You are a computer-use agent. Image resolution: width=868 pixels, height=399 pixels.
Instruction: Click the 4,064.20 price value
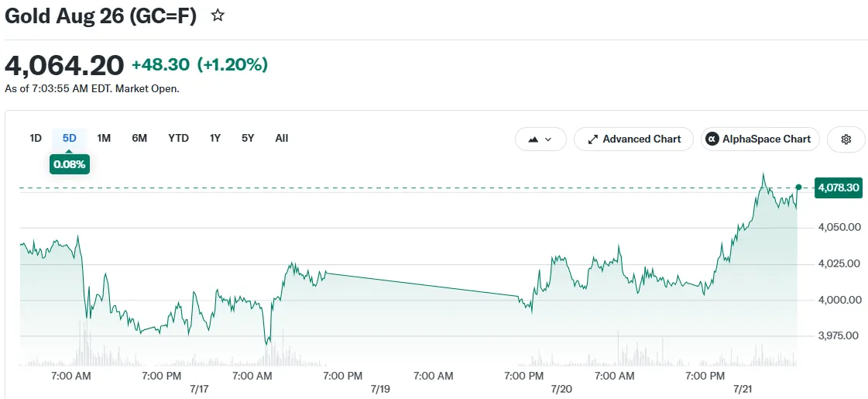(64, 65)
